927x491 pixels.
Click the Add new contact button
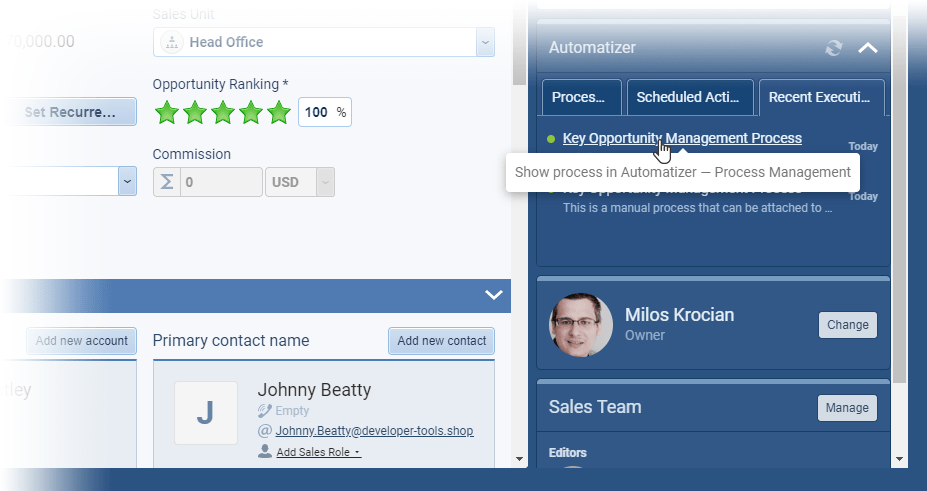pyautogui.click(x=441, y=341)
